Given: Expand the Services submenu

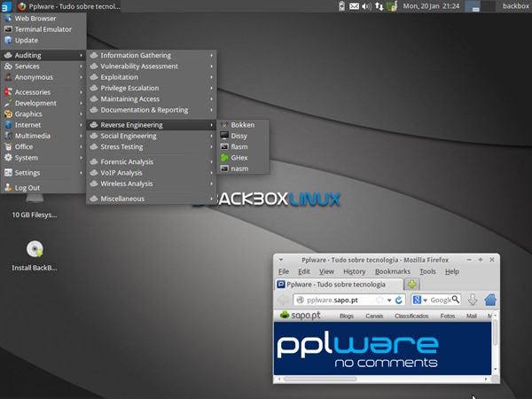Looking at the screenshot, I should tap(43, 66).
